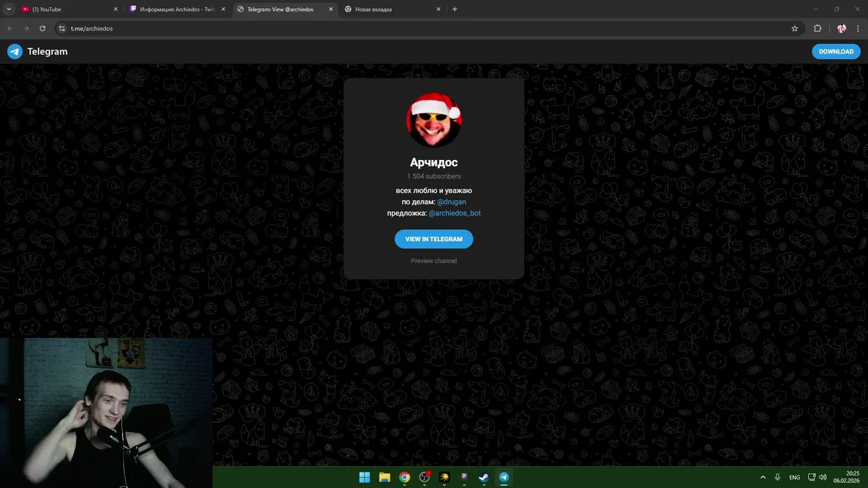This screenshot has width=868, height=488.
Task: Bookmark this page with the star icon
Action: coord(795,28)
